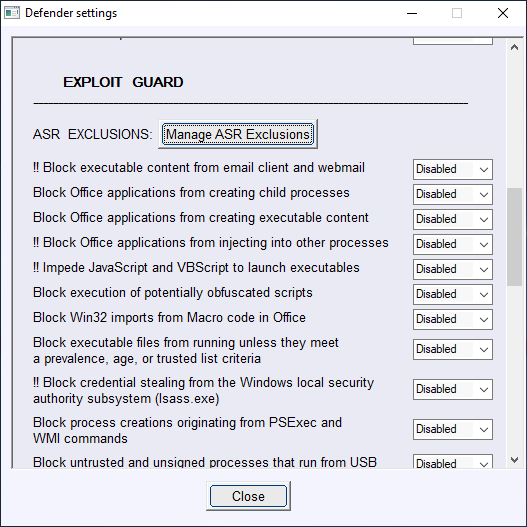
Task: Click the partially visible combo box at top
Action: pos(453,41)
